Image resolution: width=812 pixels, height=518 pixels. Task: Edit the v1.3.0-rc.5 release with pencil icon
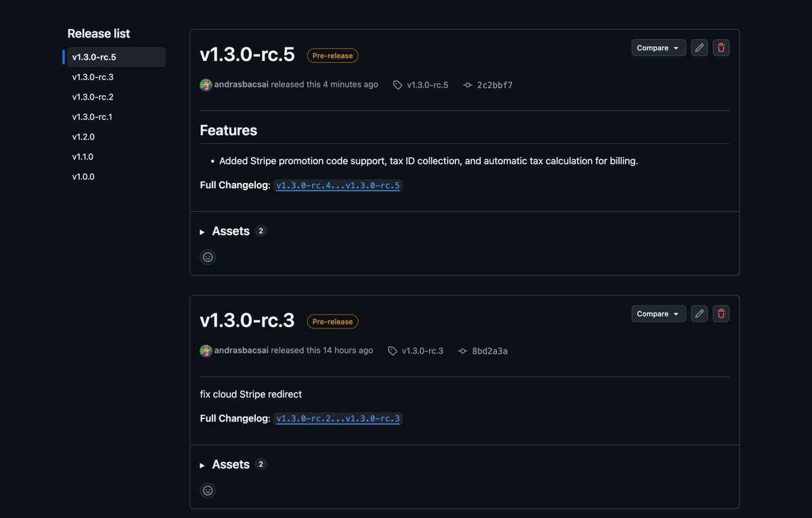point(700,48)
